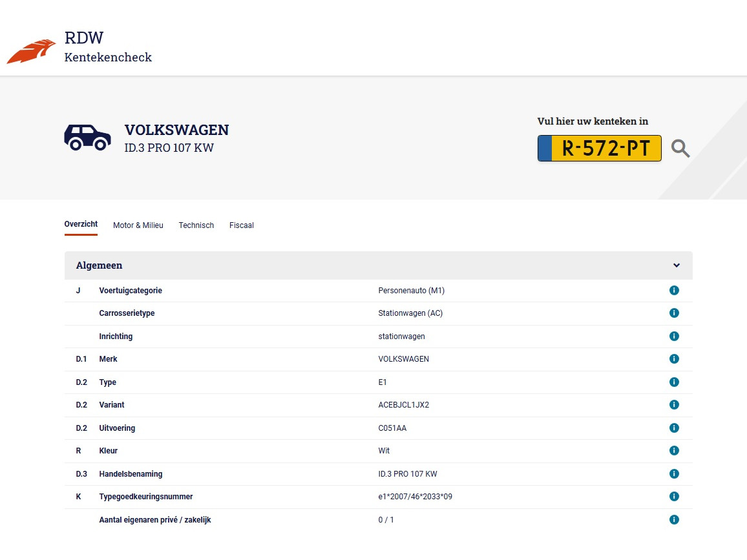Select the C051AA uitvoering value
This screenshot has height=560, width=747.
click(392, 428)
